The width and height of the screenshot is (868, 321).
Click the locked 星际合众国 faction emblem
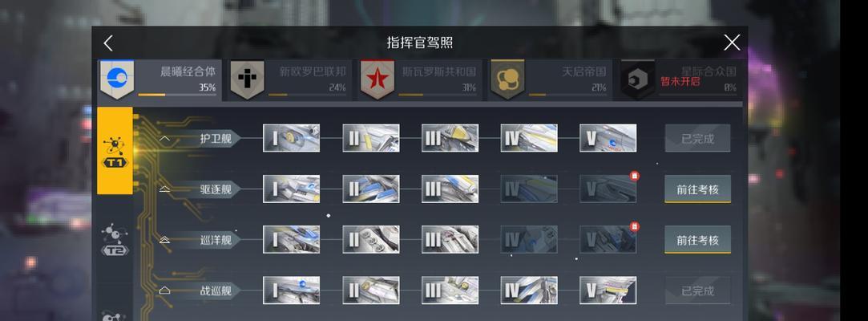(x=638, y=79)
